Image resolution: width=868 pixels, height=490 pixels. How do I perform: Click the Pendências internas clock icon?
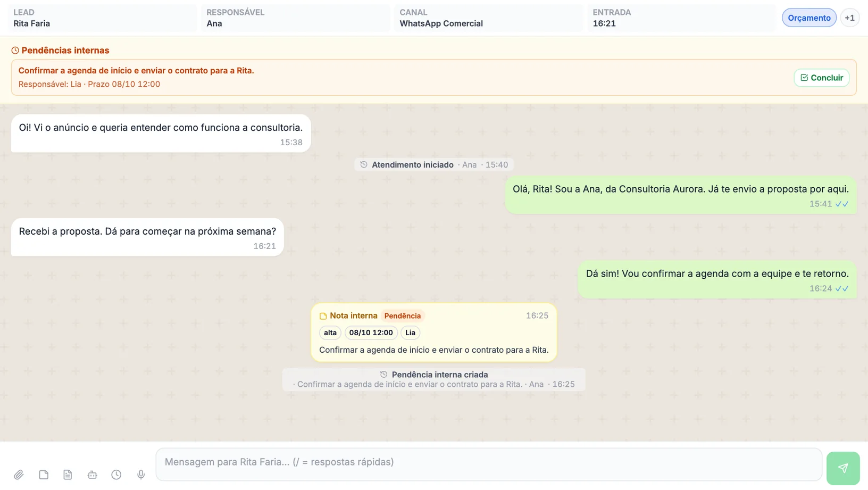pos(15,51)
